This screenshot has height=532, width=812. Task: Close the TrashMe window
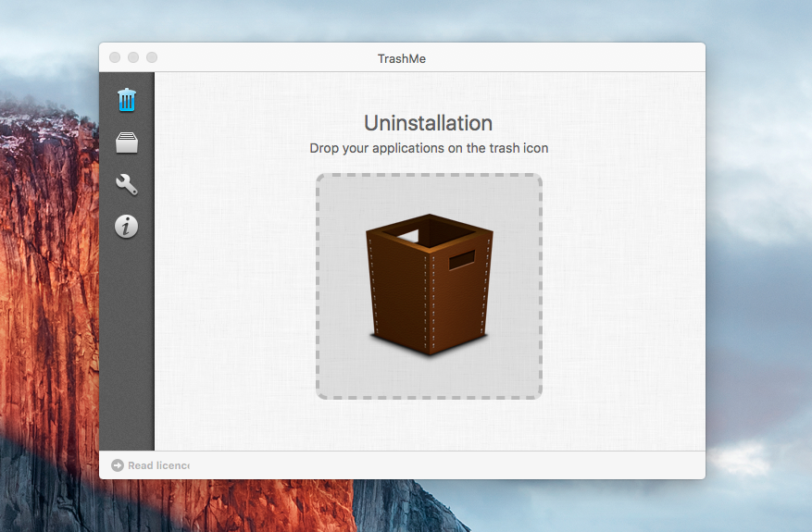coord(115,57)
